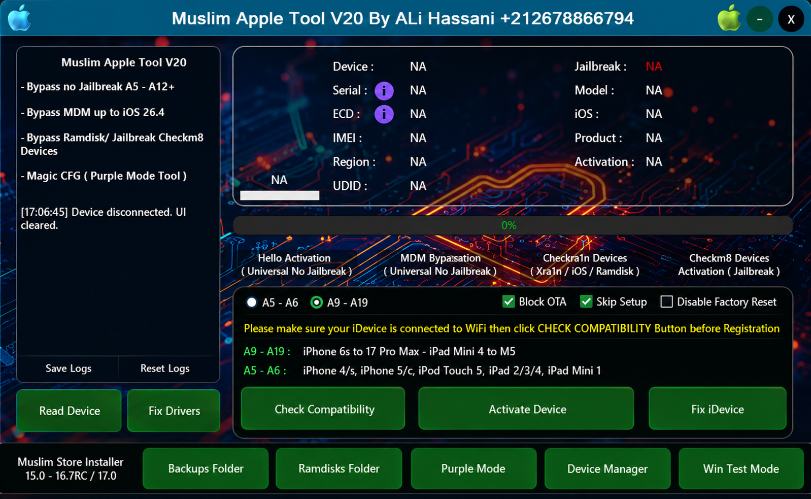Click Muslim Store Installer label
The width and height of the screenshot is (811, 499).
coord(70,469)
